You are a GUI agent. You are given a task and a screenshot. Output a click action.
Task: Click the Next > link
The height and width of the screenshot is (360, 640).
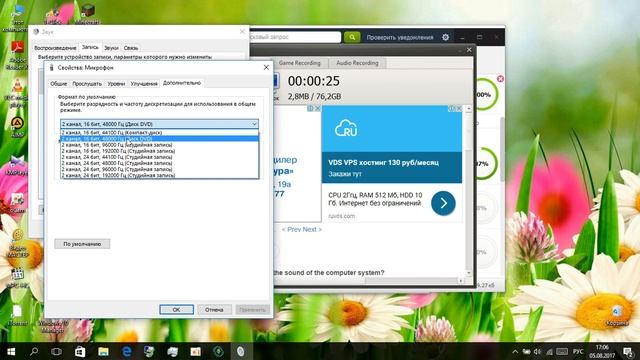[x=312, y=229]
